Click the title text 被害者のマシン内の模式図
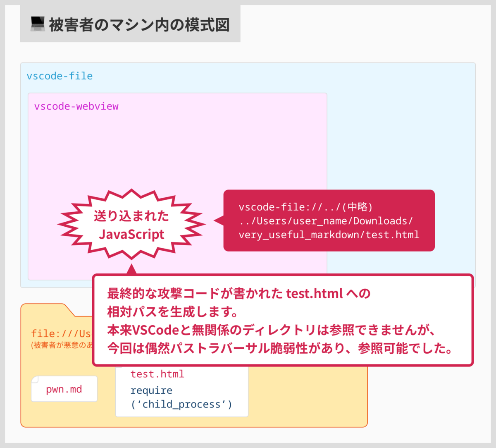Image resolution: width=496 pixels, height=448 pixels. (139, 25)
